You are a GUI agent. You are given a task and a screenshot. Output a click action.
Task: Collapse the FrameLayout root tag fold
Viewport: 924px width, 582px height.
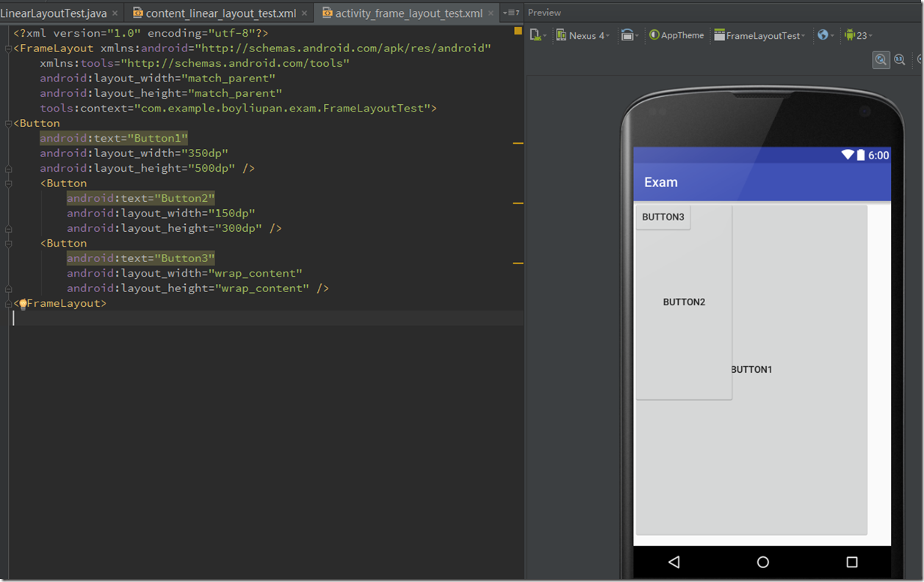click(x=8, y=48)
